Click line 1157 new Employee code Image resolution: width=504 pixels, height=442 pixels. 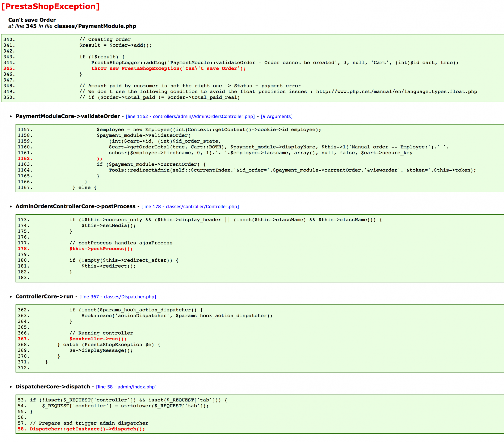(x=209, y=129)
